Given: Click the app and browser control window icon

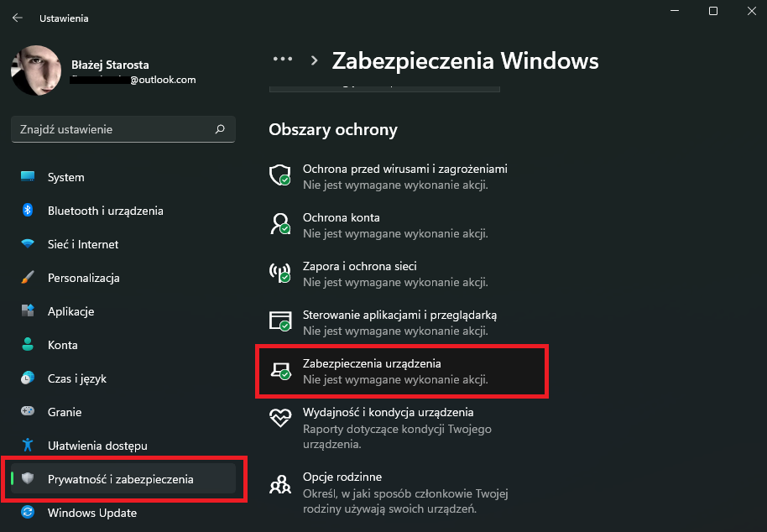Looking at the screenshot, I should 279,321.
